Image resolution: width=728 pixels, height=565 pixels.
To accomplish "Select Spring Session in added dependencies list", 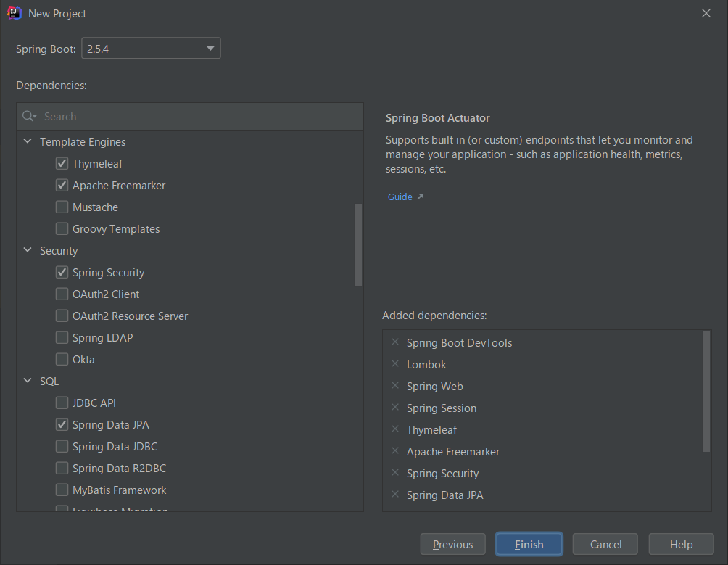I will (x=442, y=408).
